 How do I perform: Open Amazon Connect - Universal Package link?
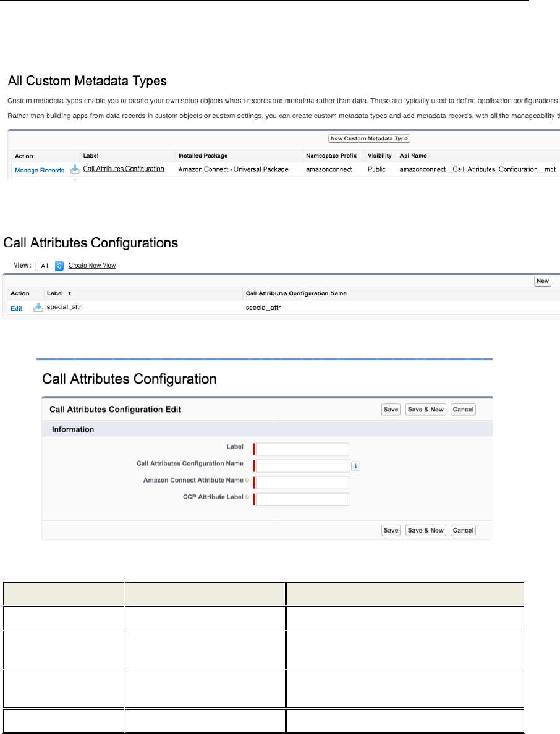(233, 169)
